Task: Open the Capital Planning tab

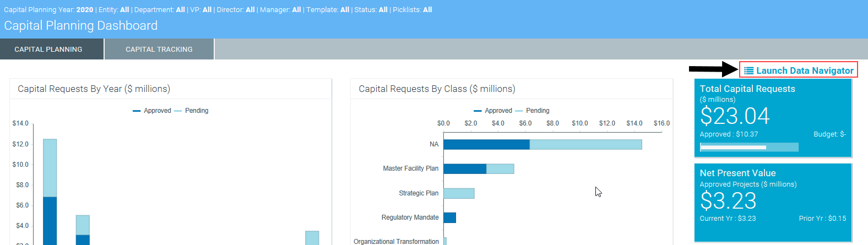Action: click(x=52, y=49)
